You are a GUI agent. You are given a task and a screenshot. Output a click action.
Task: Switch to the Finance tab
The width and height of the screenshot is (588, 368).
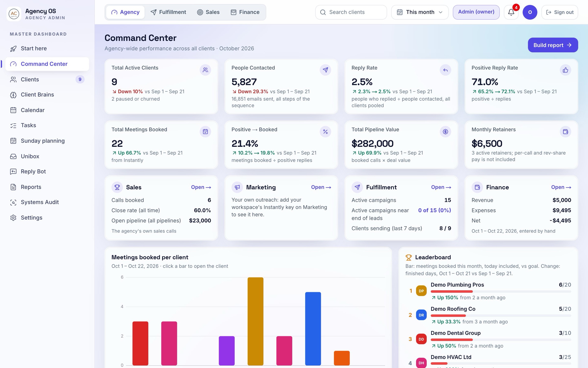click(x=245, y=12)
